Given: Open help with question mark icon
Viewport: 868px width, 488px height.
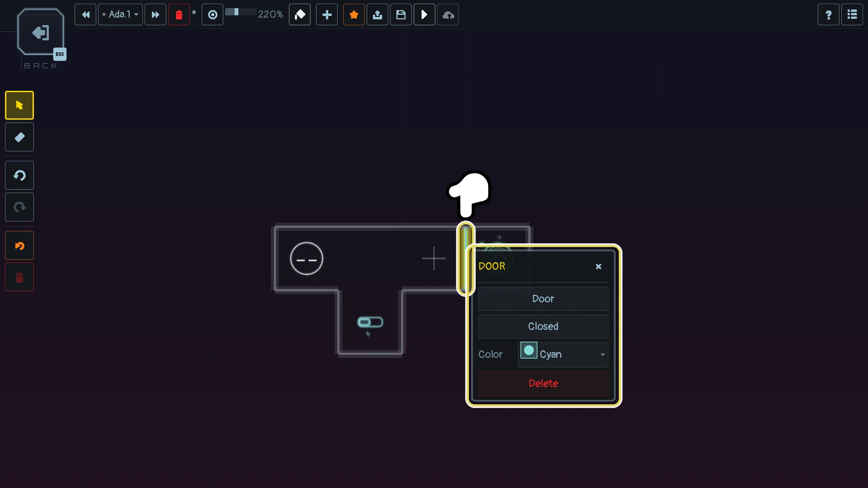Looking at the screenshot, I should point(829,14).
